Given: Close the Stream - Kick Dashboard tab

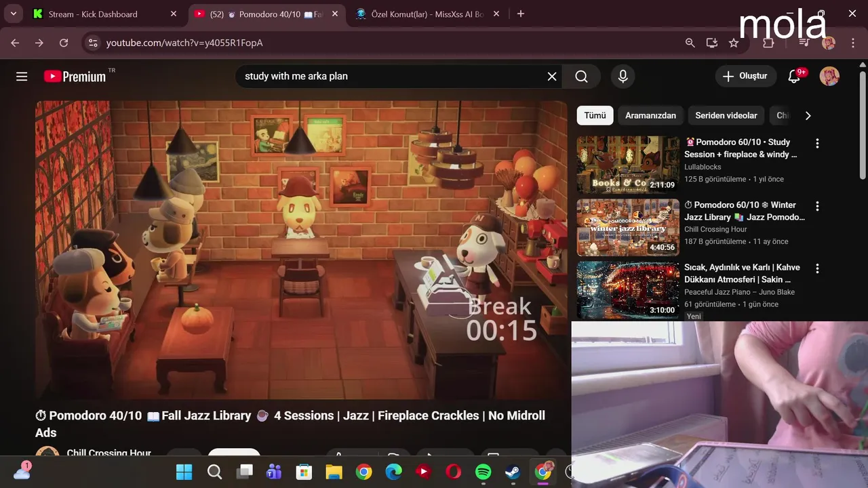Looking at the screenshot, I should point(174,14).
